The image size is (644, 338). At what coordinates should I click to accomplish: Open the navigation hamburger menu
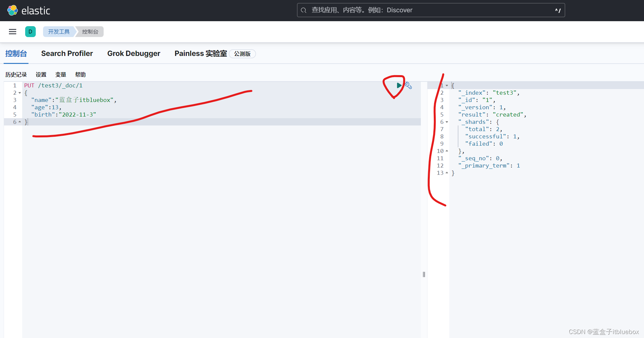(13, 31)
